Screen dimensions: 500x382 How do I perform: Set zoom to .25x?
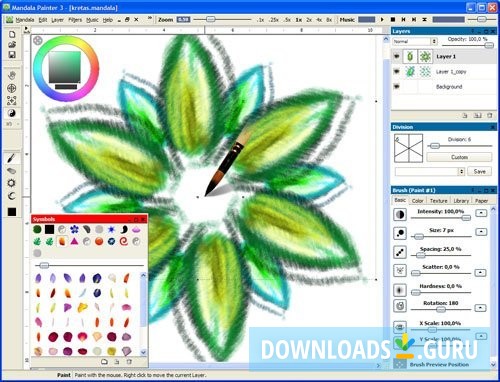point(274,20)
